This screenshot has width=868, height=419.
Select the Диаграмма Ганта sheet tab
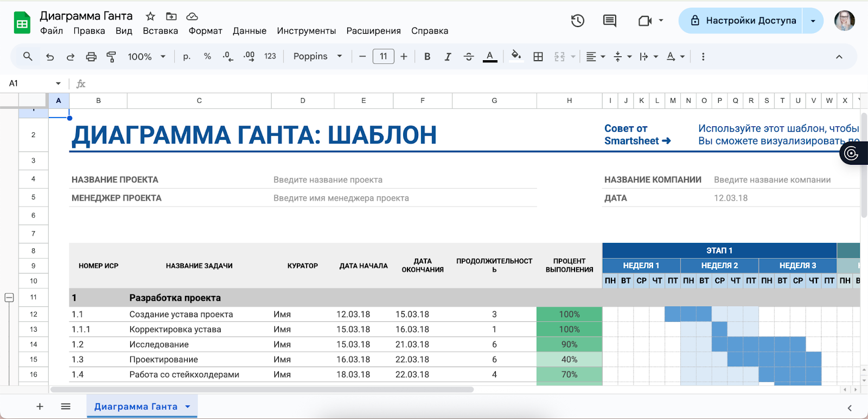136,407
